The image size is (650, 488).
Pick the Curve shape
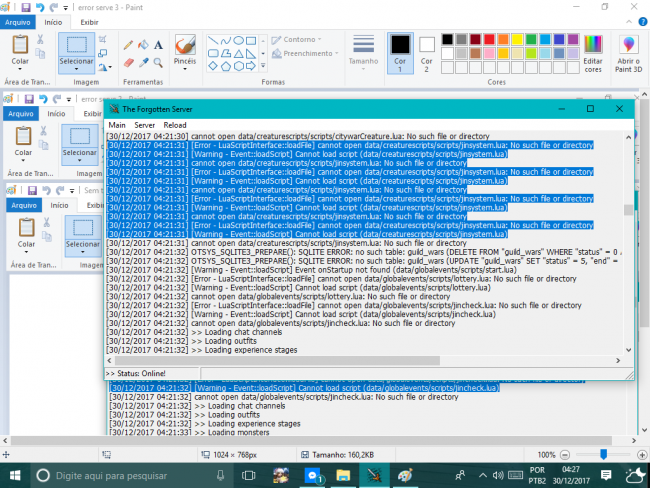click(226, 41)
